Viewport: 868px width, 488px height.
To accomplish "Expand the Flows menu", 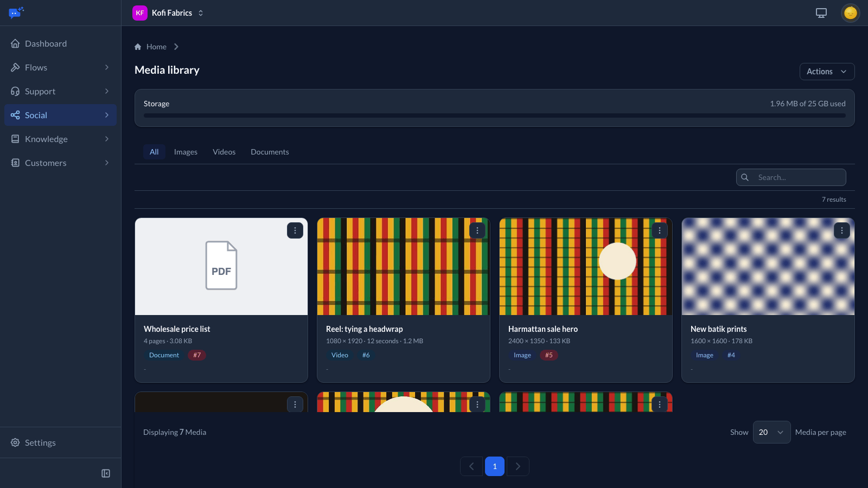I will point(60,67).
